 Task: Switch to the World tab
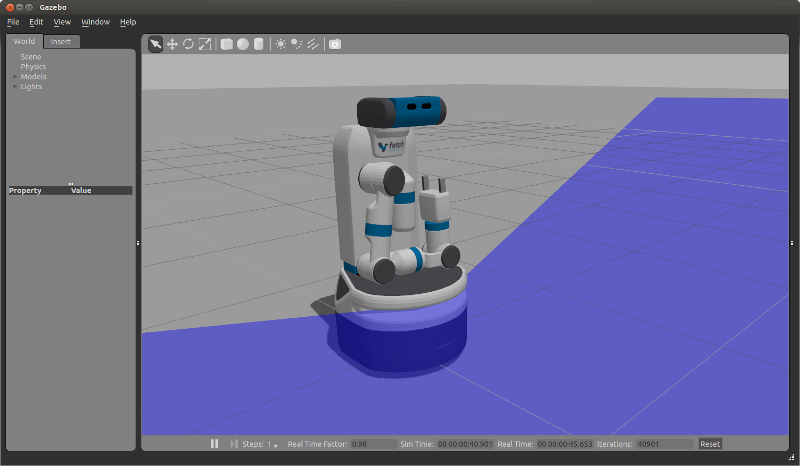pyautogui.click(x=24, y=41)
